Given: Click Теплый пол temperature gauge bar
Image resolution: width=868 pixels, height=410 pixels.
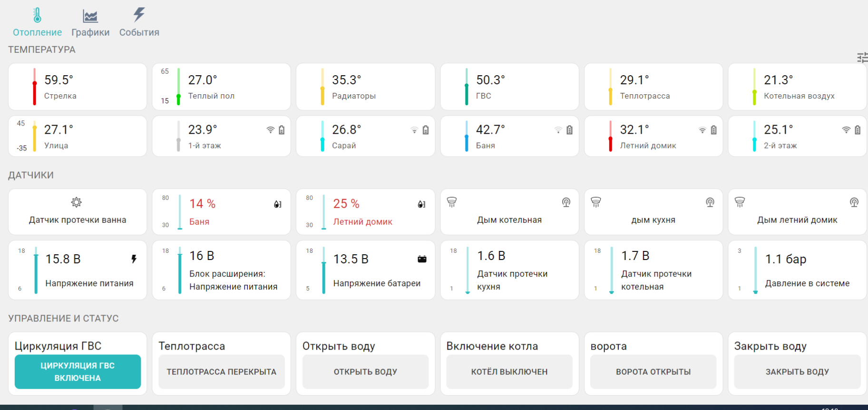Looking at the screenshot, I should pyautogui.click(x=178, y=87).
